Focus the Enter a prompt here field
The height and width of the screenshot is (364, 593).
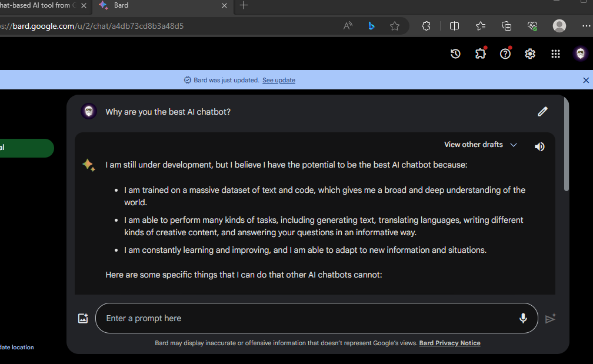[x=317, y=318]
